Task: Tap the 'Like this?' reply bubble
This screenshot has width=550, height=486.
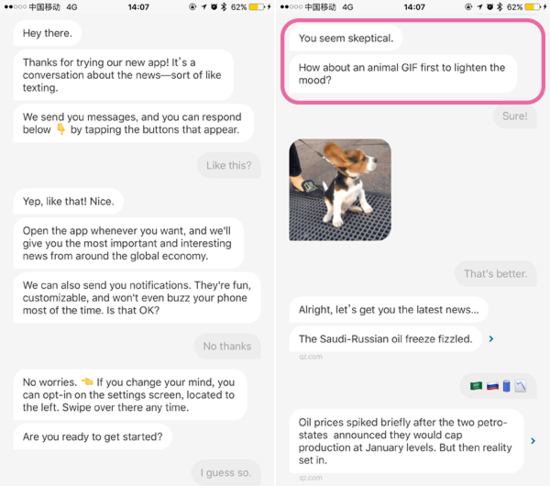Action: point(229,165)
